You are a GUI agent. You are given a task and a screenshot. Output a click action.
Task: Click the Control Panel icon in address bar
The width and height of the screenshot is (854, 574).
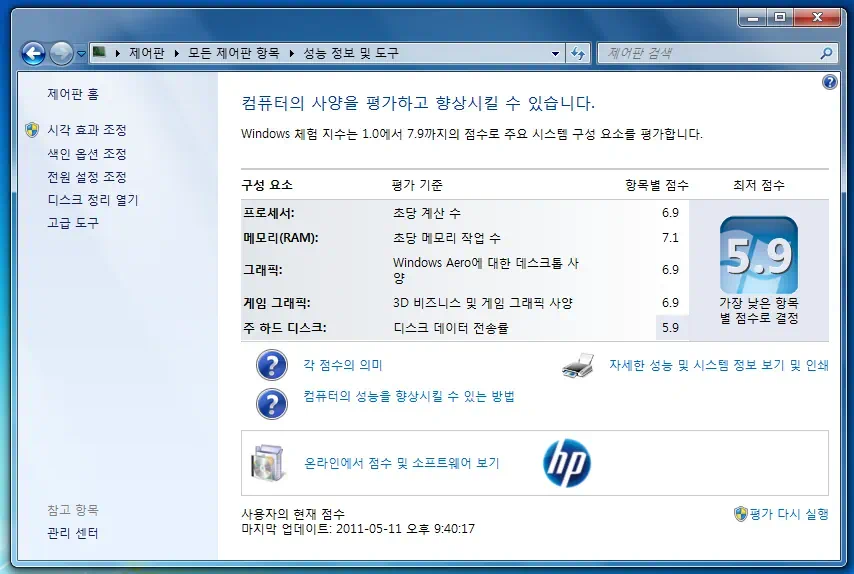click(99, 52)
